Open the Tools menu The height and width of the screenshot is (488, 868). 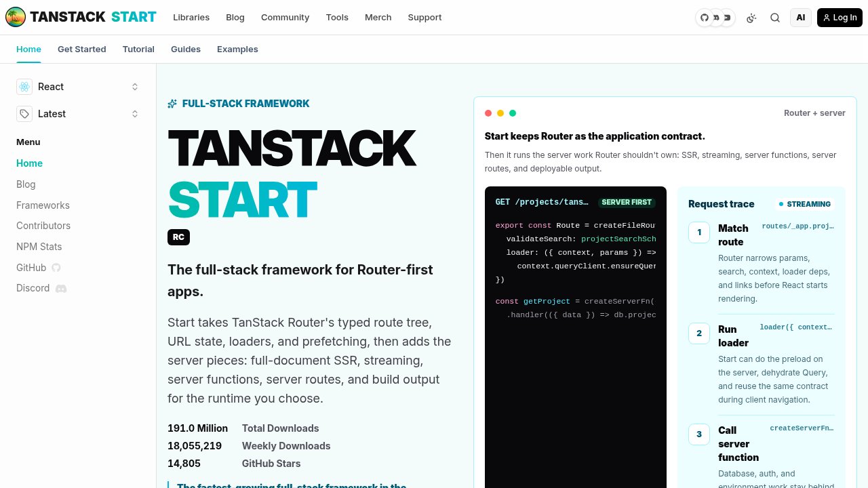[x=337, y=18]
